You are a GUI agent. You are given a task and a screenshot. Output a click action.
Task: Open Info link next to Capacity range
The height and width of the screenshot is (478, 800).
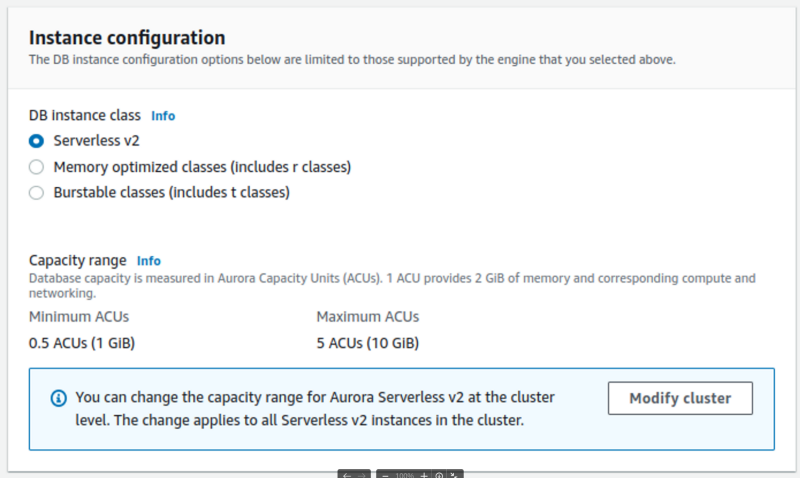[148, 261]
